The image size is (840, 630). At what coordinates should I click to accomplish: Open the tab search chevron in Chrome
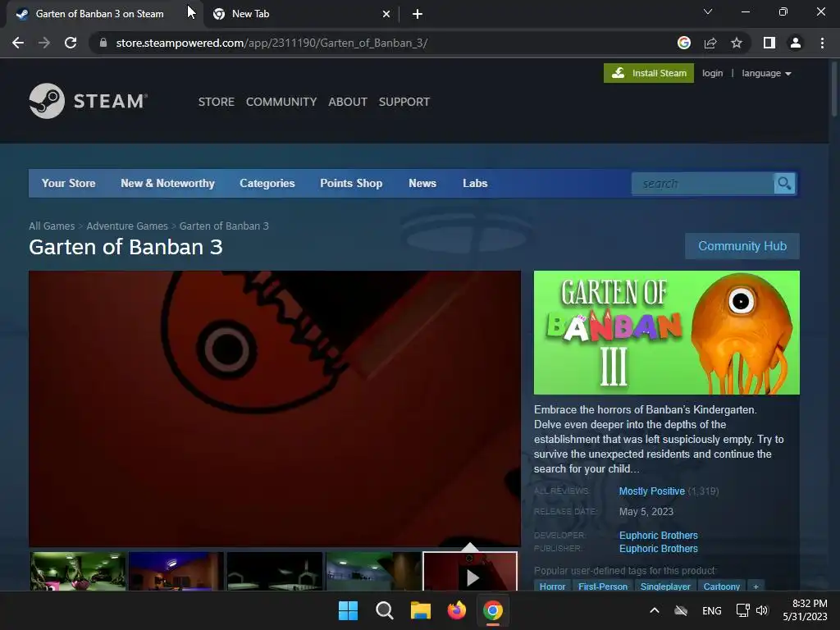point(708,11)
